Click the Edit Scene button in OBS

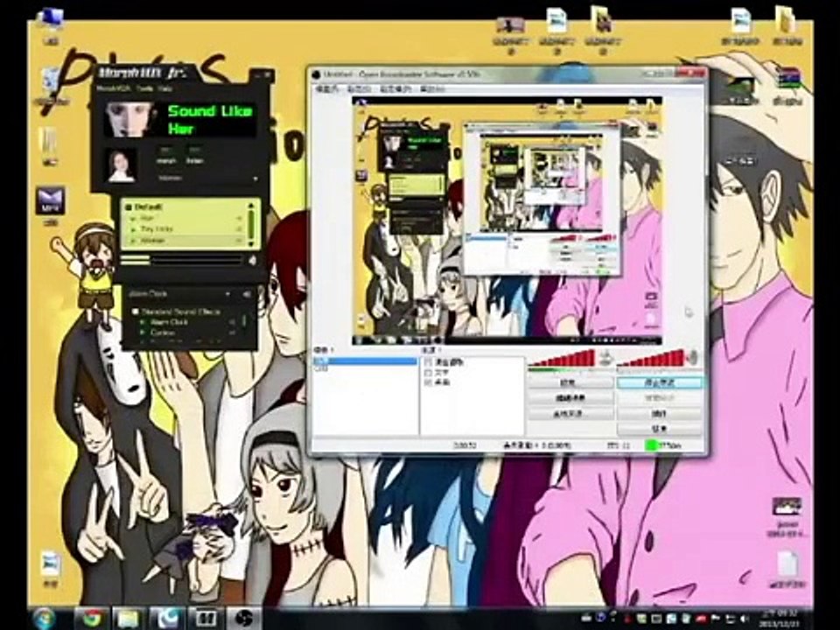[x=570, y=398]
